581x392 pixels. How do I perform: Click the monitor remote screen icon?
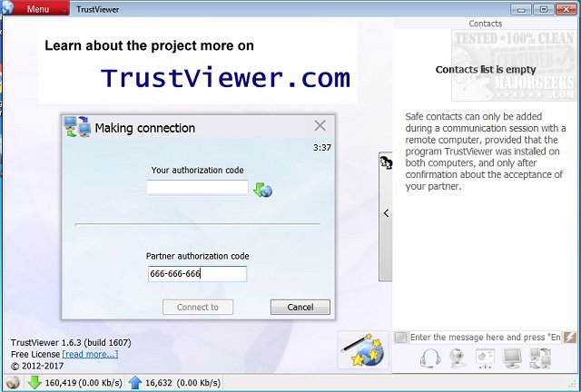pos(512,358)
